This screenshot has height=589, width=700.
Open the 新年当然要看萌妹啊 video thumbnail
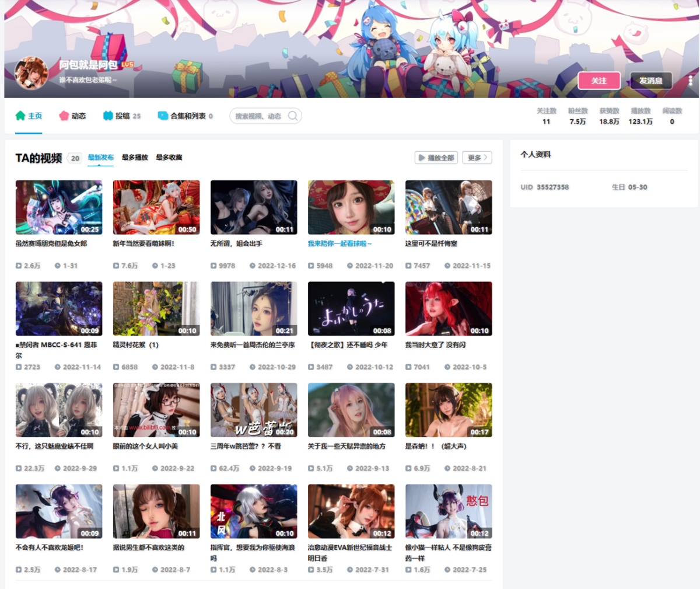coord(156,207)
